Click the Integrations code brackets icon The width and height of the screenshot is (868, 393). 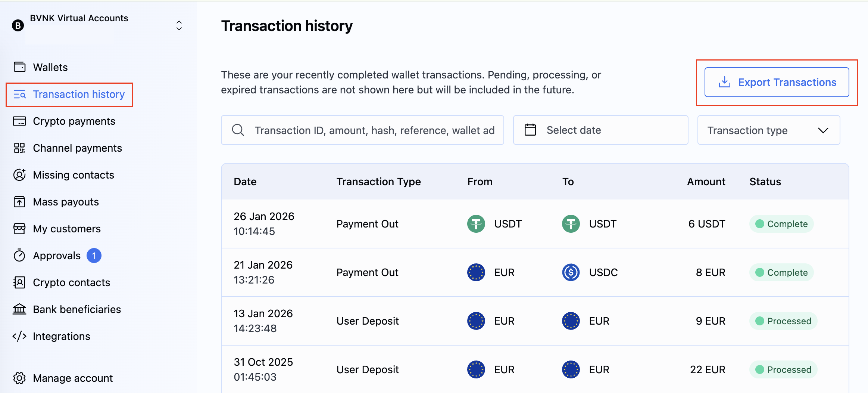[19, 336]
